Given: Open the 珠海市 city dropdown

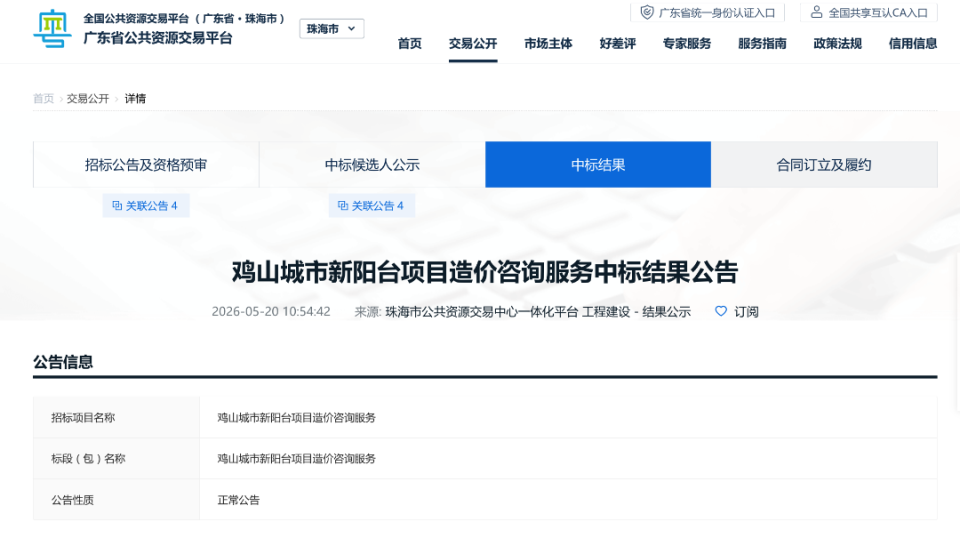Looking at the screenshot, I should (x=331, y=29).
